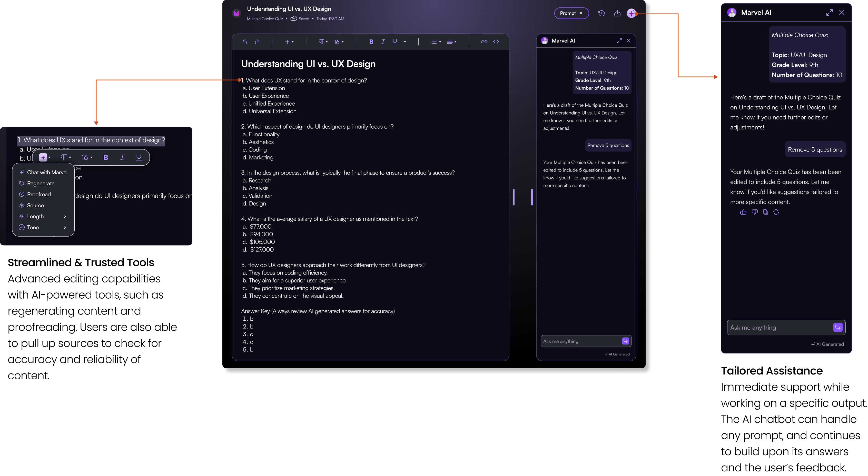Copy the Marvel AI response using copy icon

[766, 212]
